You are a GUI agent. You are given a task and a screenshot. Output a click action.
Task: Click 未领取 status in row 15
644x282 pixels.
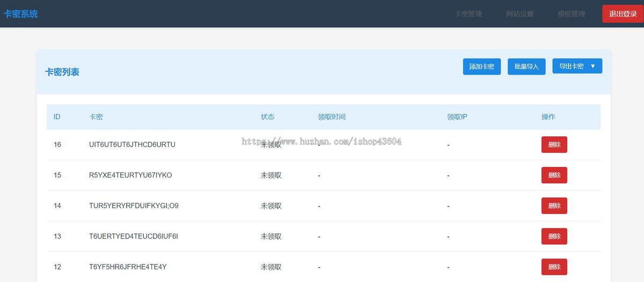tap(271, 175)
